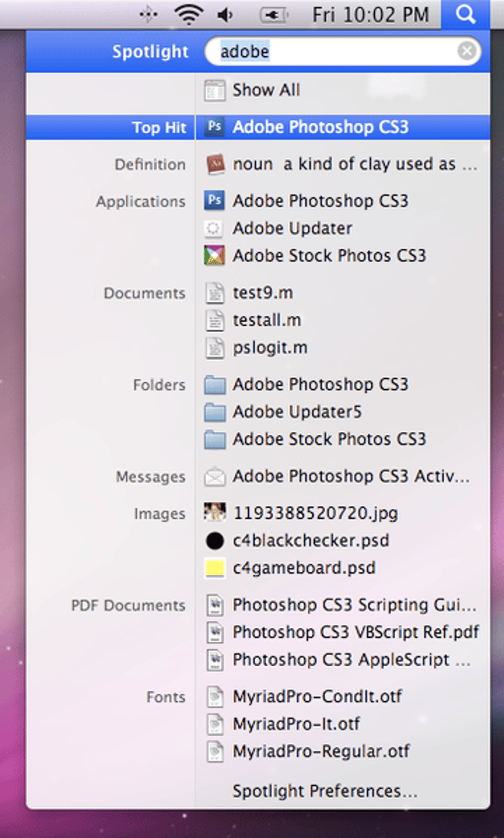
Task: Click the battery charging status icon
Action: pyautogui.click(x=274, y=14)
